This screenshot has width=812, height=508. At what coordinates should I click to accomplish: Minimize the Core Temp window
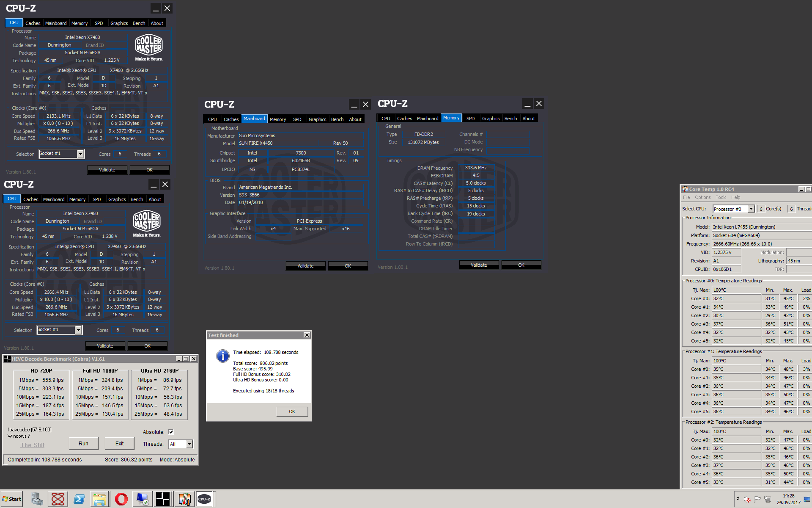tap(801, 189)
